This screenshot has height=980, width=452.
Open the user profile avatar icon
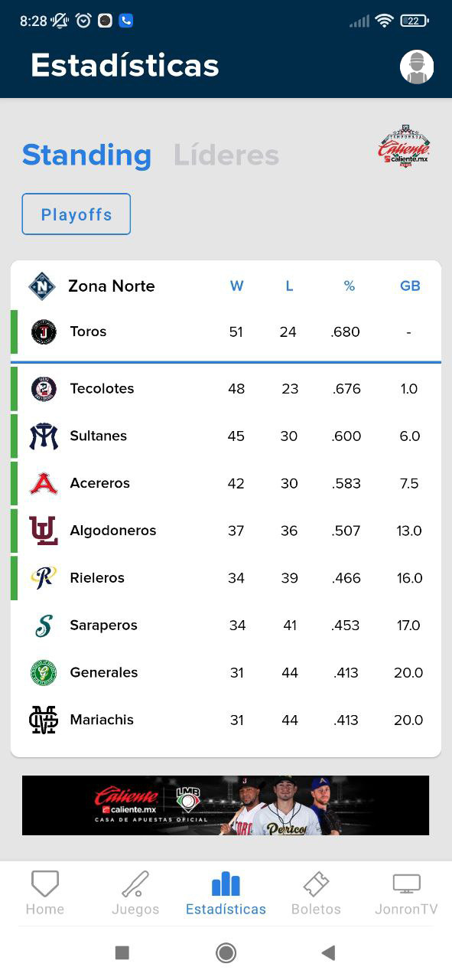[x=417, y=67]
